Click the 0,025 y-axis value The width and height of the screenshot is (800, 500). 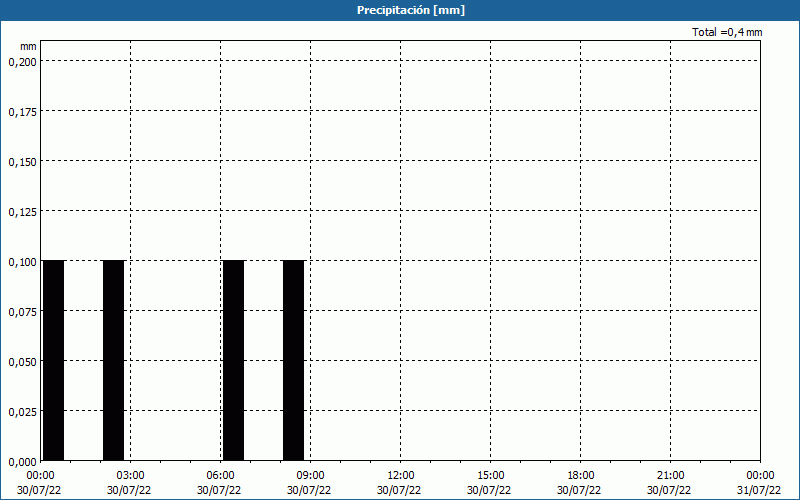(x=23, y=412)
